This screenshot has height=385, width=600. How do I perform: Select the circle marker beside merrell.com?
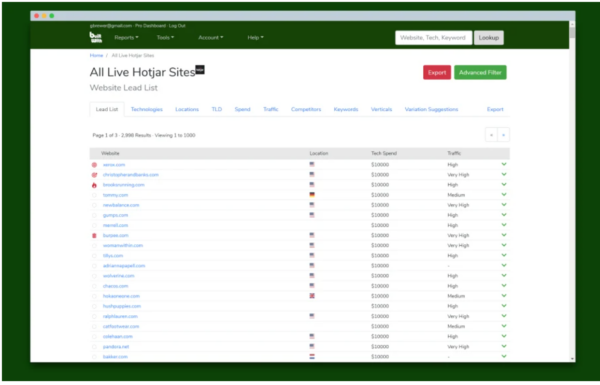point(94,225)
